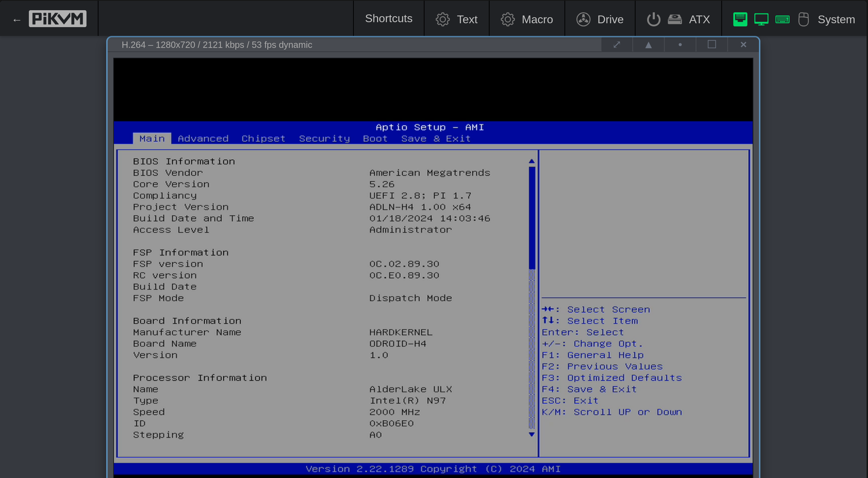Open the System menu
868x478 pixels.
(836, 19)
